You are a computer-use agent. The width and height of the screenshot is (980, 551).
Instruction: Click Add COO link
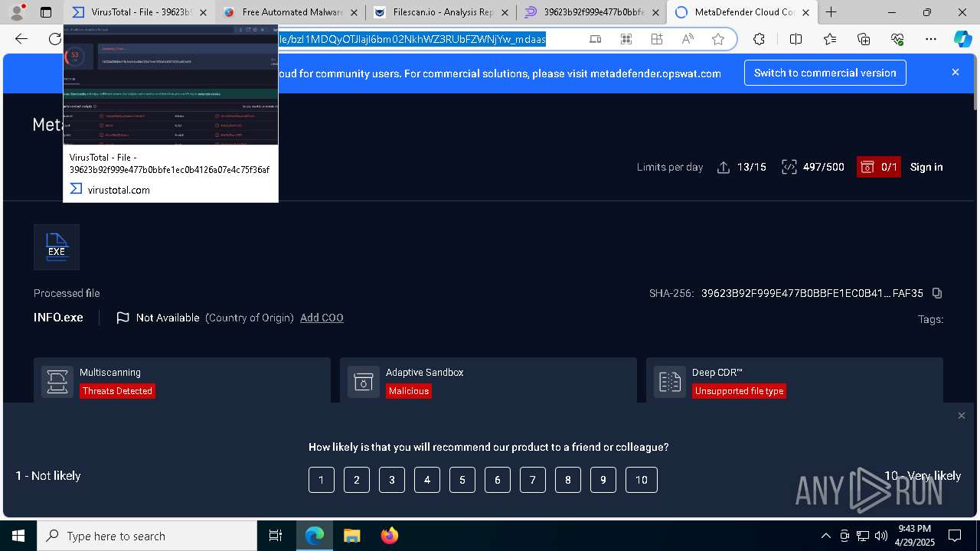click(x=322, y=318)
